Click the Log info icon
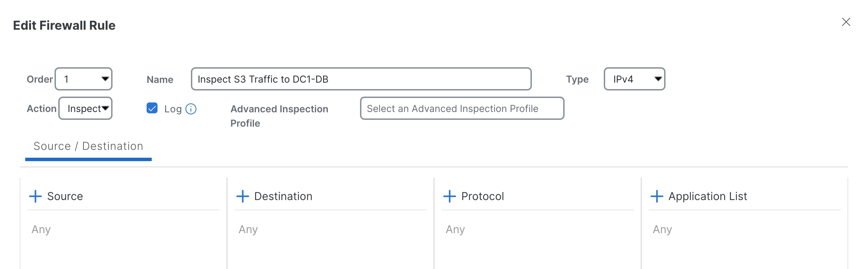The width and height of the screenshot is (868, 269). [x=191, y=109]
